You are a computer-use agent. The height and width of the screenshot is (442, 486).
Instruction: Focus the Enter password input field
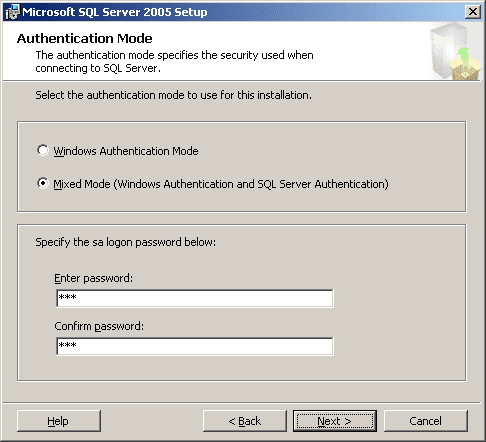pyautogui.click(x=195, y=298)
